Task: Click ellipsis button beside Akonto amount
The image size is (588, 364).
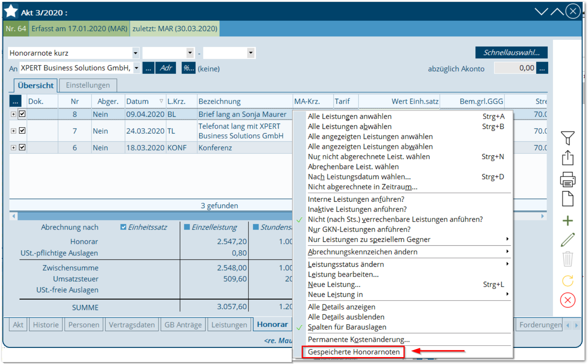Action: pyautogui.click(x=542, y=68)
